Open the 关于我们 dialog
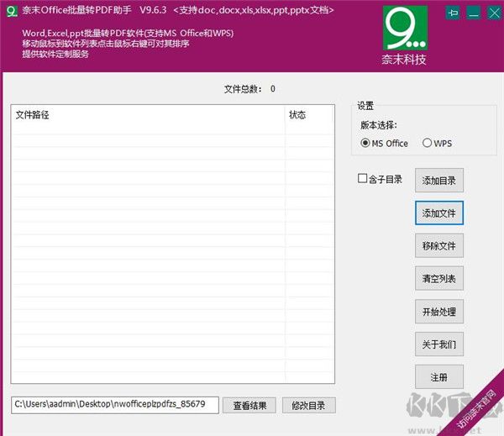The image size is (504, 436). (439, 344)
